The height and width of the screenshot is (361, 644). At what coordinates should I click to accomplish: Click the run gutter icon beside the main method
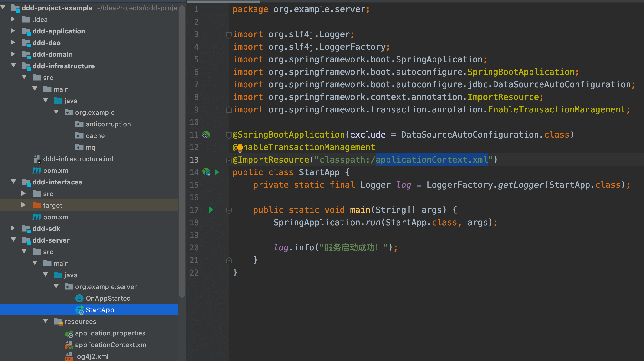[x=211, y=210]
